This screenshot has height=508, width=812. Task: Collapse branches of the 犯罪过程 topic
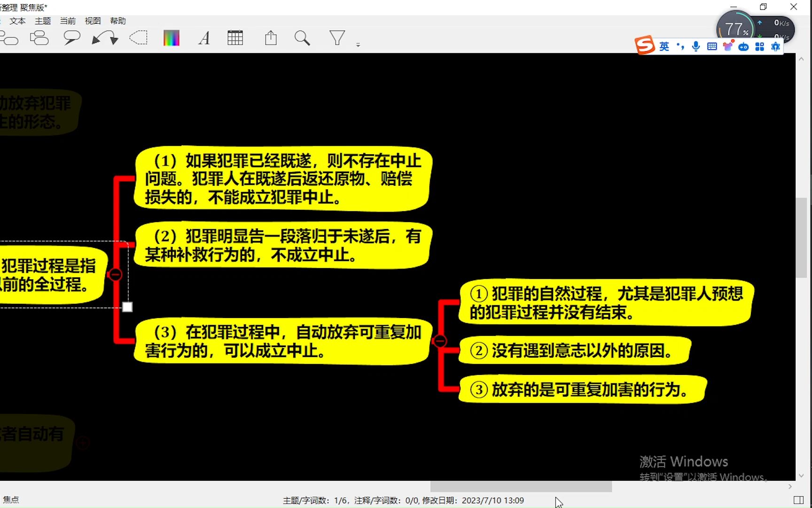(x=115, y=275)
